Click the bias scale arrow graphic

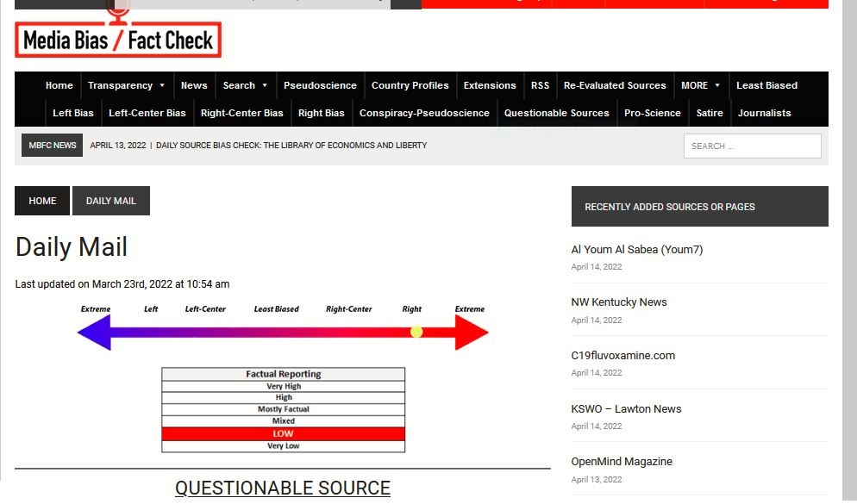tap(283, 332)
